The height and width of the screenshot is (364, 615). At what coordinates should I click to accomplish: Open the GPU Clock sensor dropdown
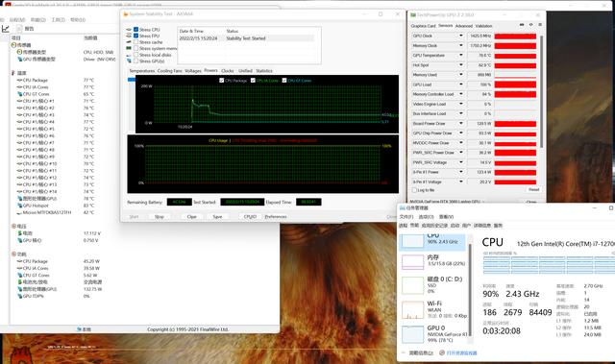(x=461, y=36)
